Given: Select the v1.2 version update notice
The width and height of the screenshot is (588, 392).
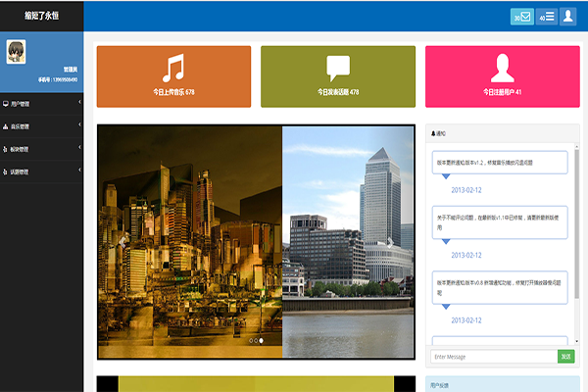Looking at the screenshot, I should pos(500,163).
